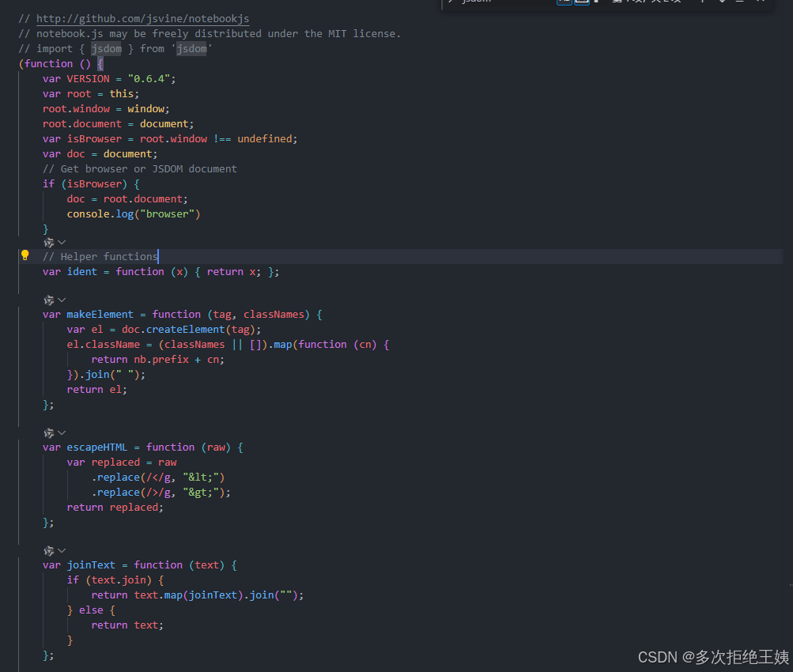Click the AI code-lens icon above 'var escapeHTML'
793x672 pixels.
click(x=48, y=433)
